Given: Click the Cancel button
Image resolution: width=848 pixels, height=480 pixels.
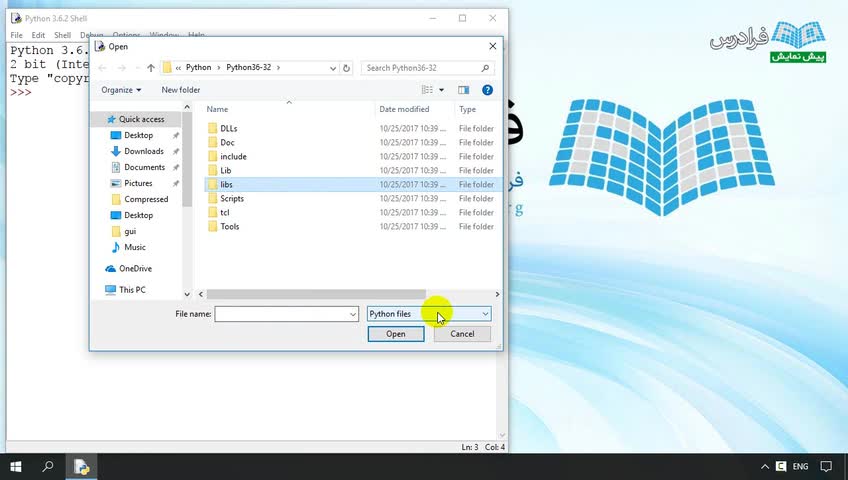Looking at the screenshot, I should pos(462,334).
